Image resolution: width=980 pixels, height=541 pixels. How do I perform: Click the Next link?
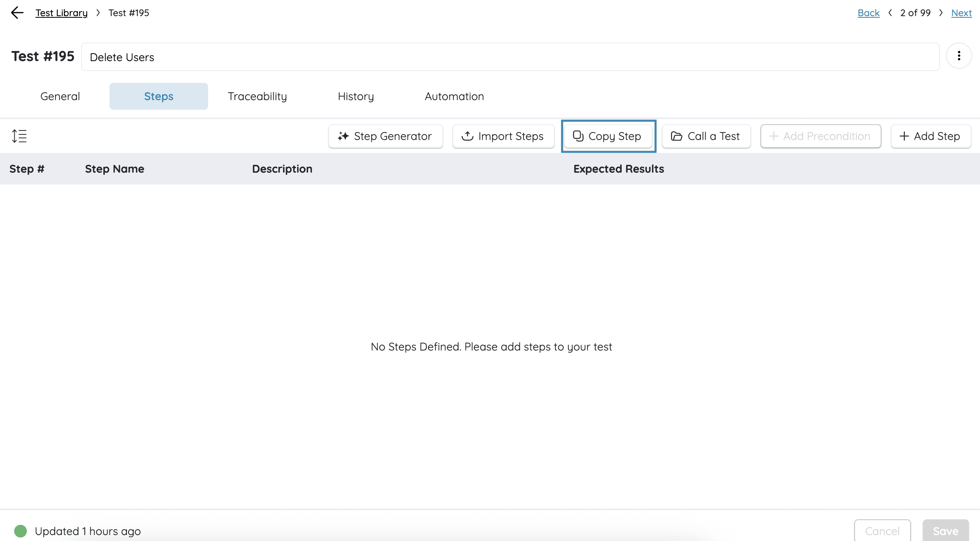click(x=961, y=13)
